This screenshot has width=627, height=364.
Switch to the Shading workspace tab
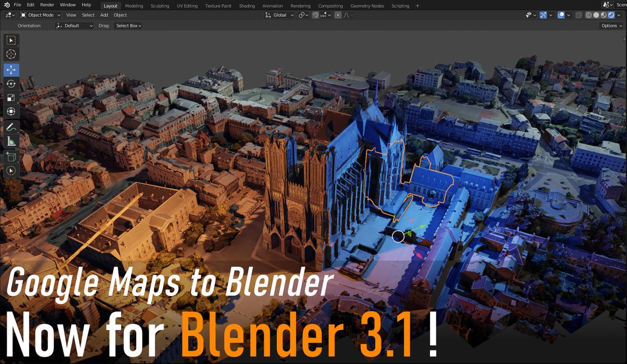[x=247, y=6]
